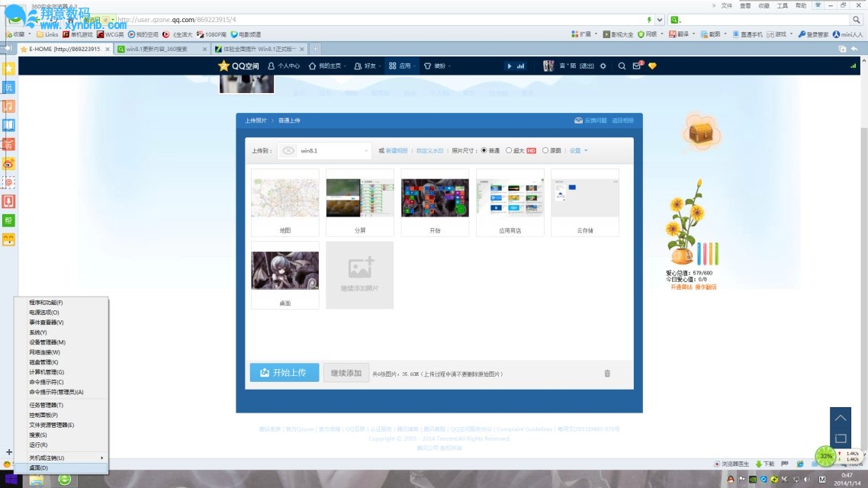Switch to E-HOME browser tab
The width and height of the screenshot is (868, 488).
[x=65, y=49]
